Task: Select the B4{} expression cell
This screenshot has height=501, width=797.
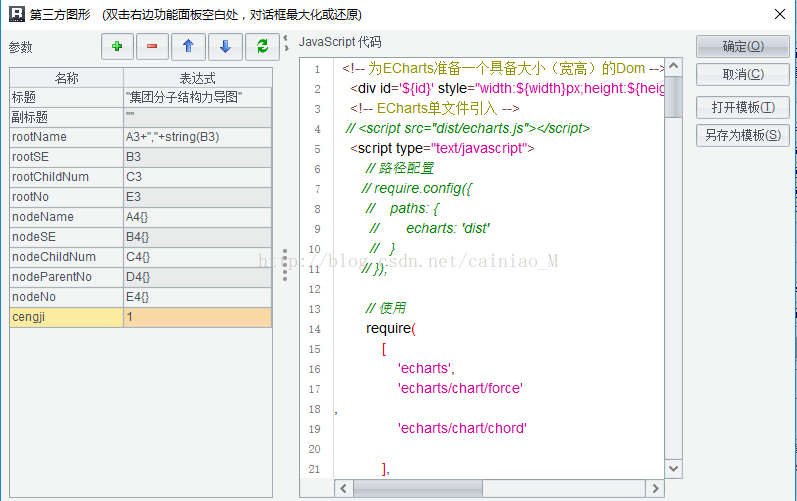Action: click(x=198, y=237)
